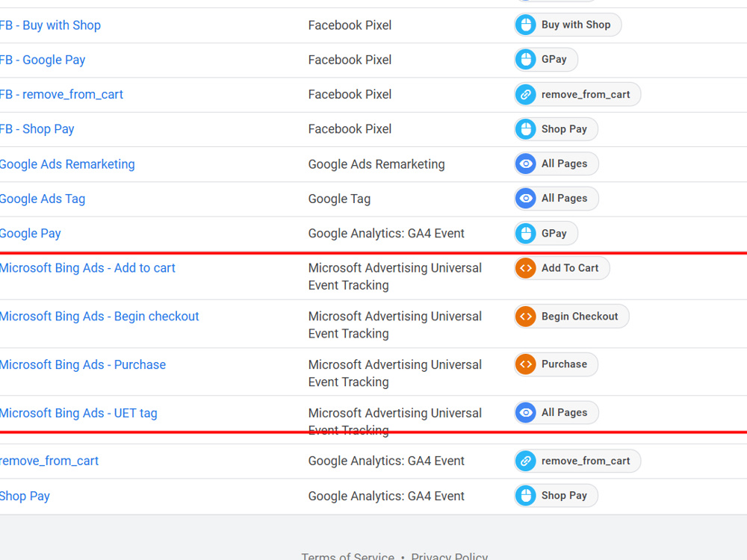Open Microsoft Bing Ads - Purchase tag
This screenshot has width=747, height=560.
83,365
